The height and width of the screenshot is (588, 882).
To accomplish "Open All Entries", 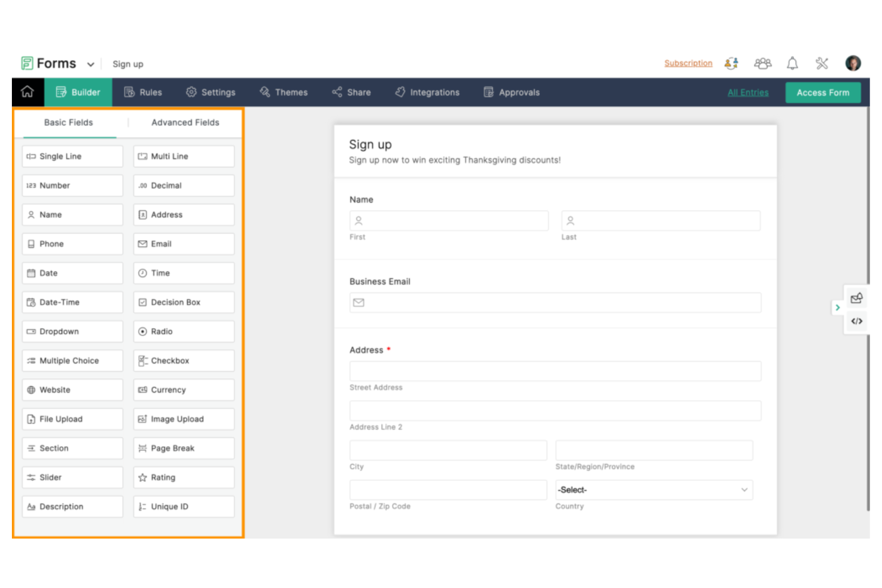I will tap(748, 92).
